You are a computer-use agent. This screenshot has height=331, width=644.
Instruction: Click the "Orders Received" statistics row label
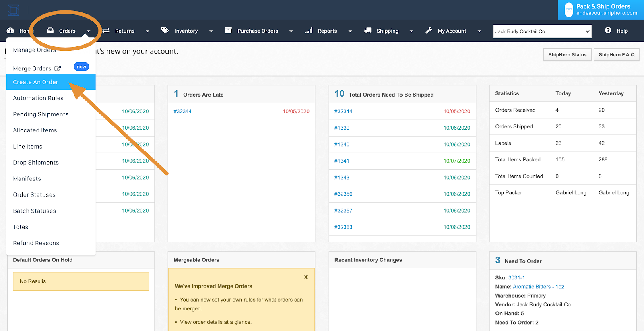point(515,110)
